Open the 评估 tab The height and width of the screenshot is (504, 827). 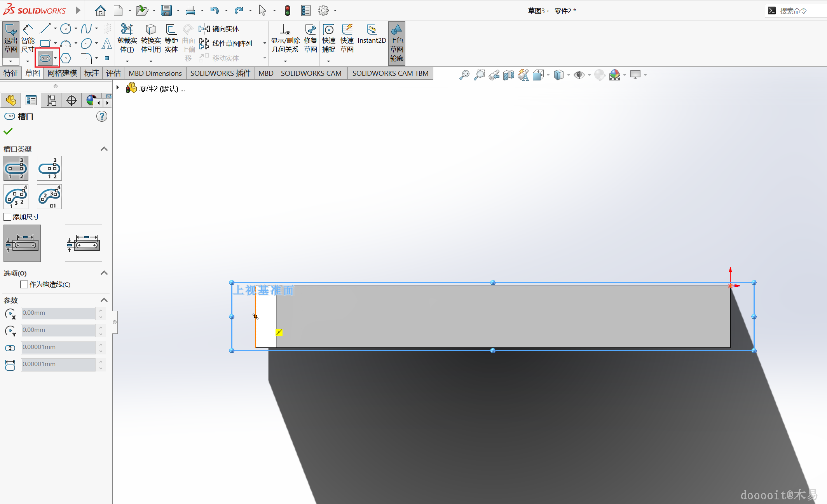pos(113,73)
